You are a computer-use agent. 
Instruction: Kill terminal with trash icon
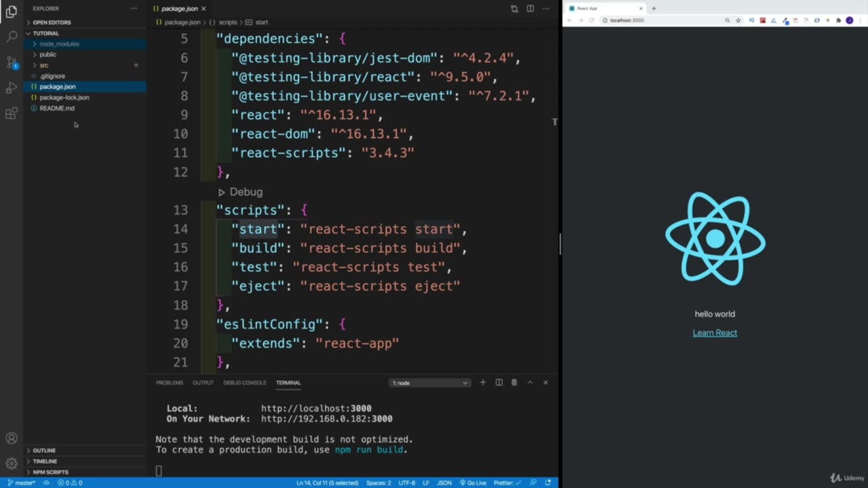click(x=514, y=382)
